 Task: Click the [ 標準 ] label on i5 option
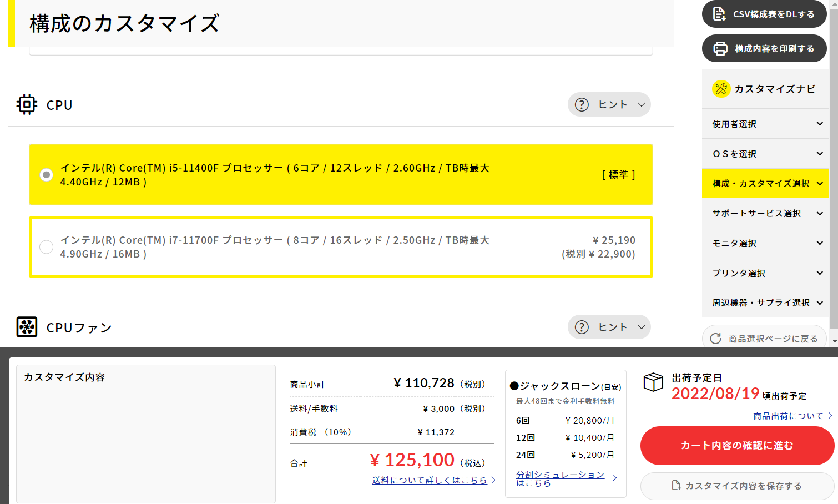click(618, 175)
